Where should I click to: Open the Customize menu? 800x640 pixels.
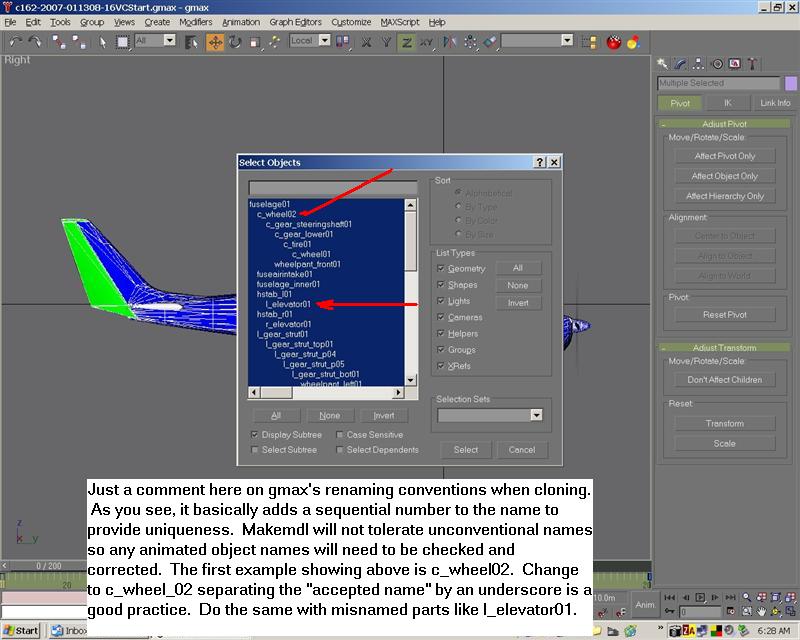pos(352,22)
